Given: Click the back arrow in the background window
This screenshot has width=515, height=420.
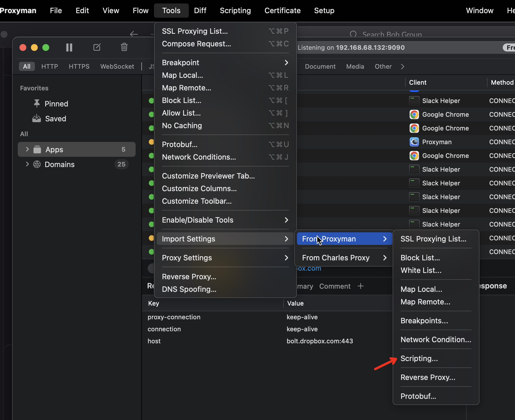Looking at the screenshot, I should (134, 34).
